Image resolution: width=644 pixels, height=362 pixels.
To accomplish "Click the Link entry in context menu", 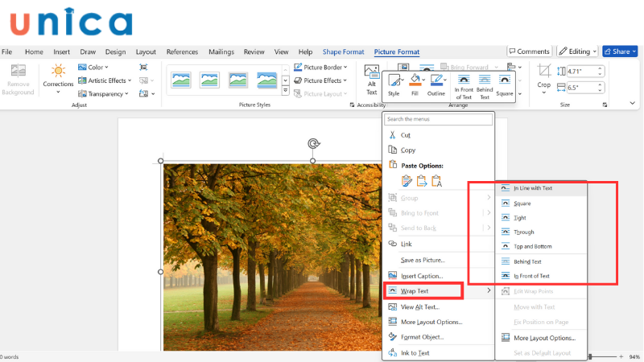I will (x=407, y=244).
